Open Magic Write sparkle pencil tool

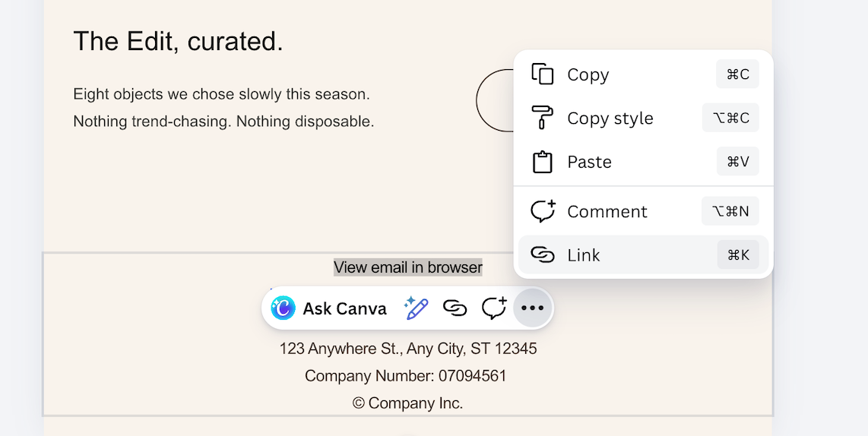tap(416, 308)
